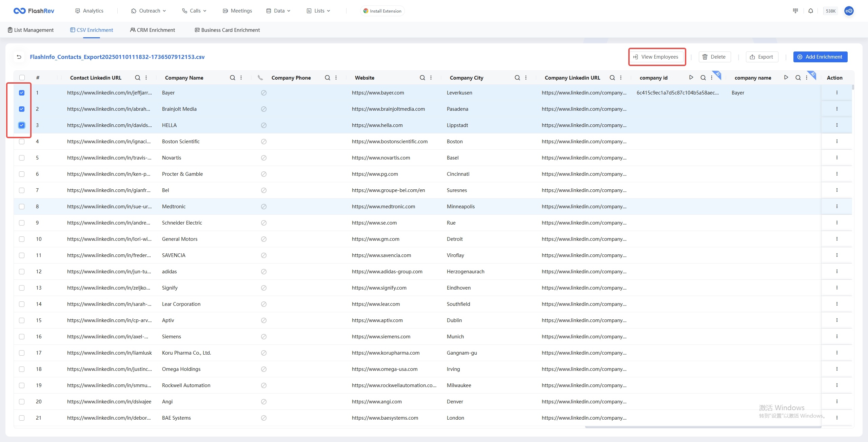Uncheck the HELLA row checkbox

22,125
